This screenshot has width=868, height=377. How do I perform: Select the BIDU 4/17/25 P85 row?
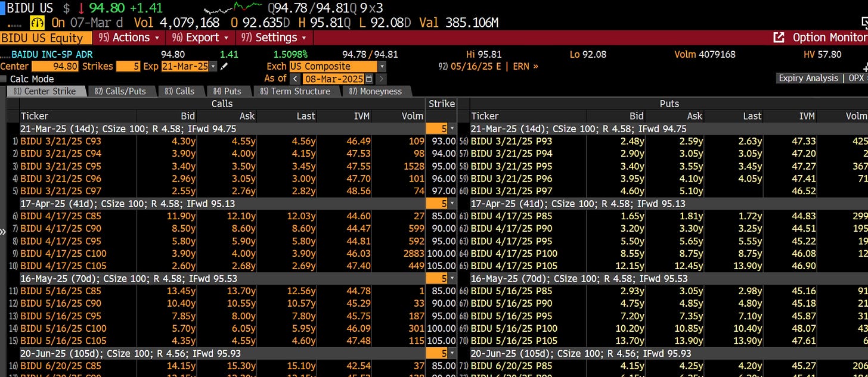pos(663,216)
